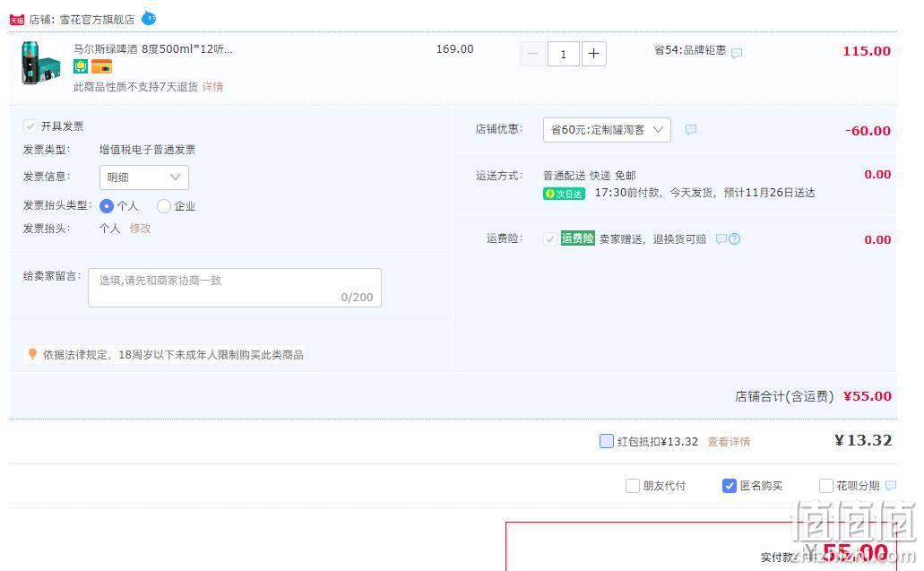This screenshot has width=924, height=571.
Task: Click the 店铺优惠 label
Action: click(x=499, y=128)
